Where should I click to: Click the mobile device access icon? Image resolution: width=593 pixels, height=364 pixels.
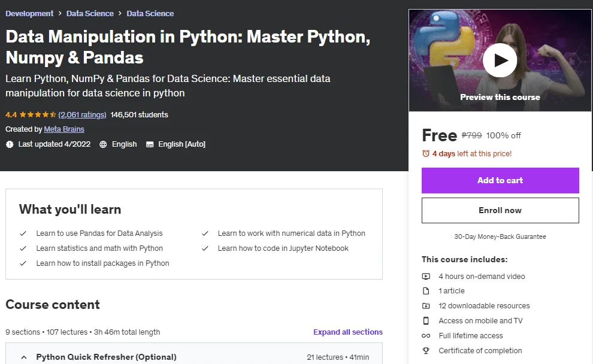pyautogui.click(x=426, y=320)
